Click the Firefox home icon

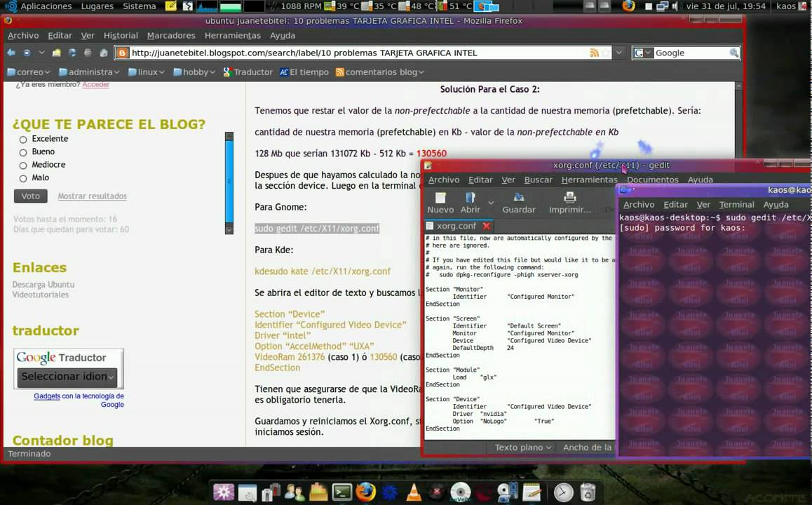(104, 53)
